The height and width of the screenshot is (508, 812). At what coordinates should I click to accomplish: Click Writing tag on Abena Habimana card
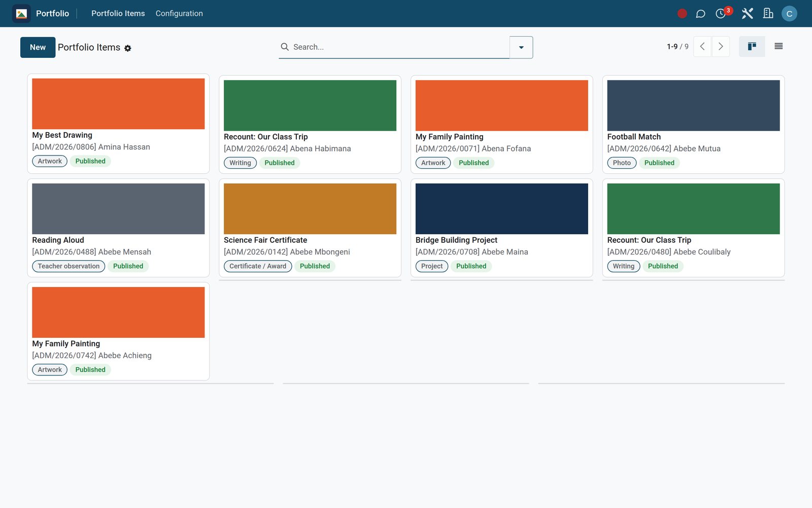point(240,163)
